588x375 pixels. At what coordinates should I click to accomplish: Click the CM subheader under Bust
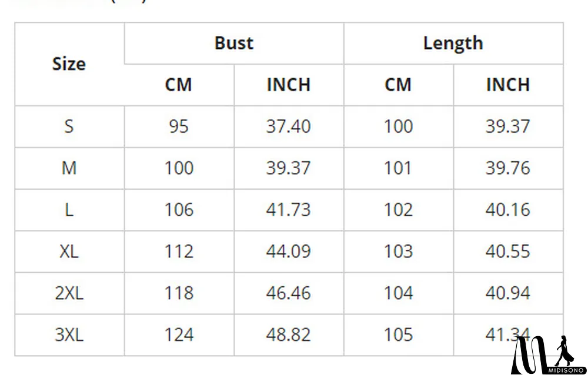[178, 85]
